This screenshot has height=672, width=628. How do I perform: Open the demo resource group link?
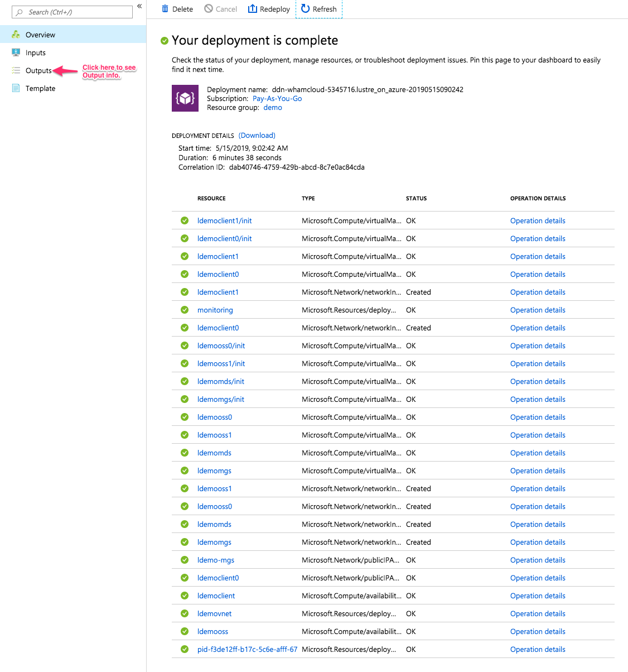point(273,107)
